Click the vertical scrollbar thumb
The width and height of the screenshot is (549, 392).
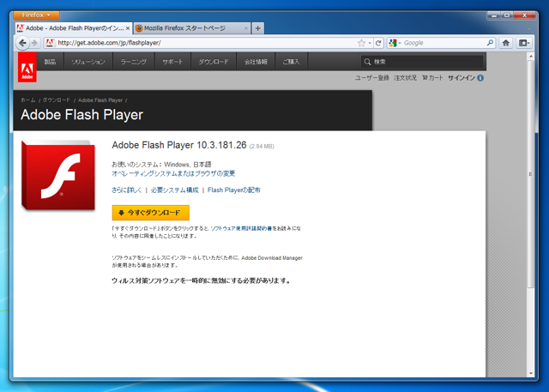[x=531, y=174]
